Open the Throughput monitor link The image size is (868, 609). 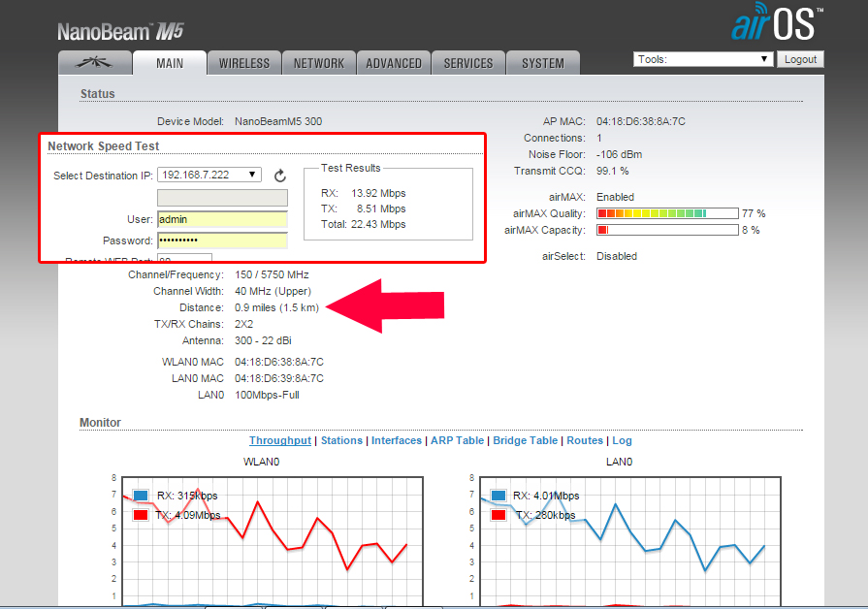(280, 440)
